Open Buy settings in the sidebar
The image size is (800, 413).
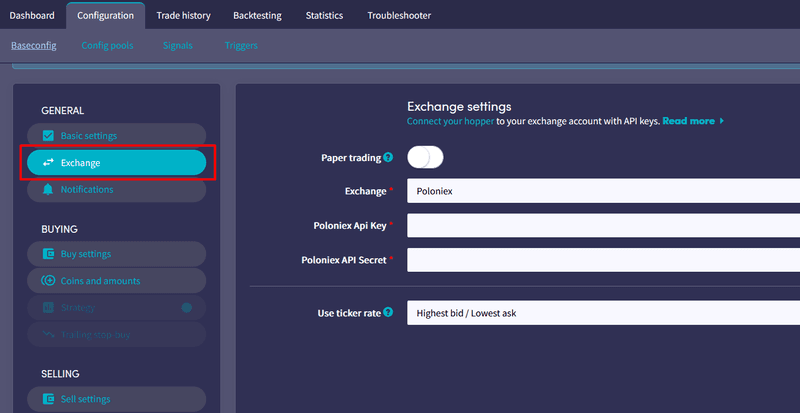pos(116,254)
